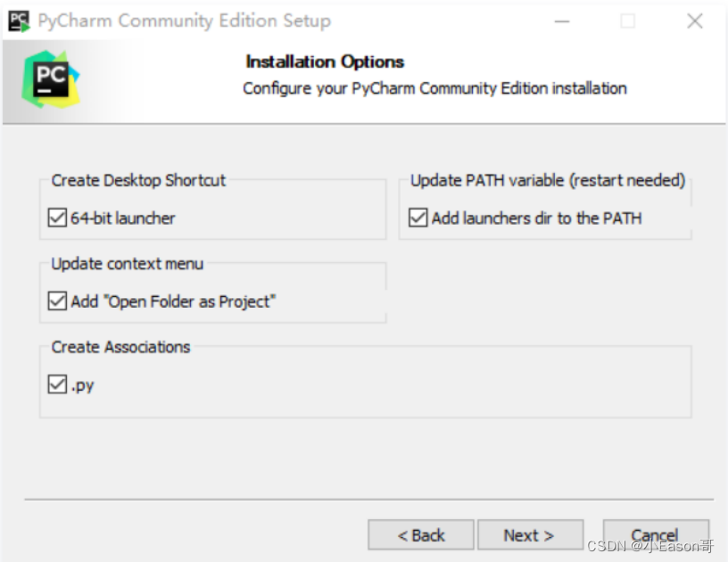Go back with the < Back button
The height and width of the screenshot is (562, 728).
coord(420,535)
